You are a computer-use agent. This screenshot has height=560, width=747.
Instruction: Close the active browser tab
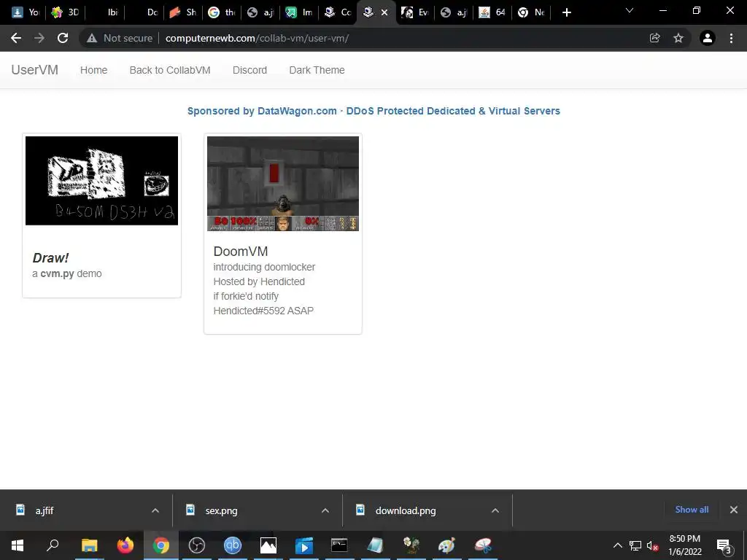pyautogui.click(x=384, y=12)
